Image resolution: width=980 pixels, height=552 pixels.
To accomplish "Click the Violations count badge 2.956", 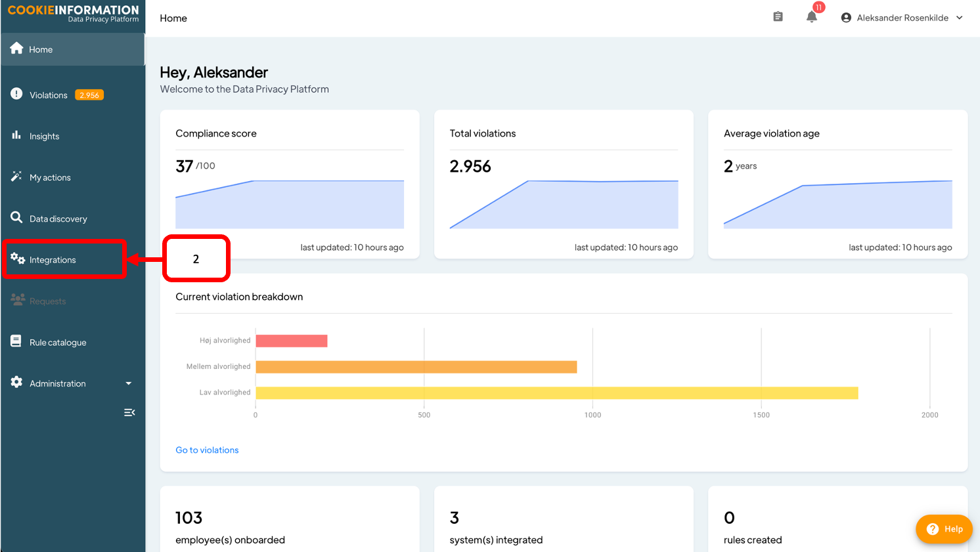I will click(89, 95).
